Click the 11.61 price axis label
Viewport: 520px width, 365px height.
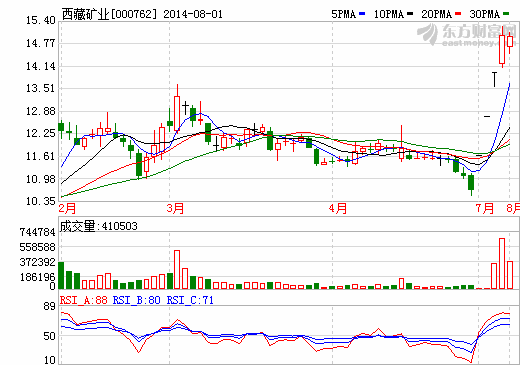click(x=41, y=156)
